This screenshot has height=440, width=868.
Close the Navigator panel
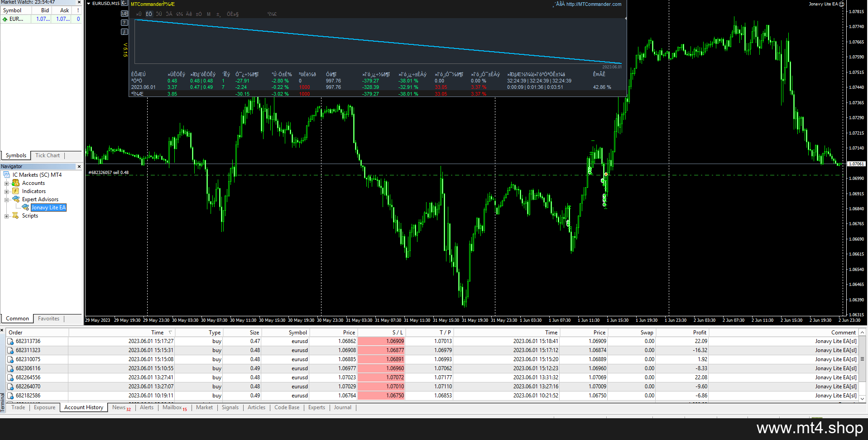pyautogui.click(x=79, y=166)
